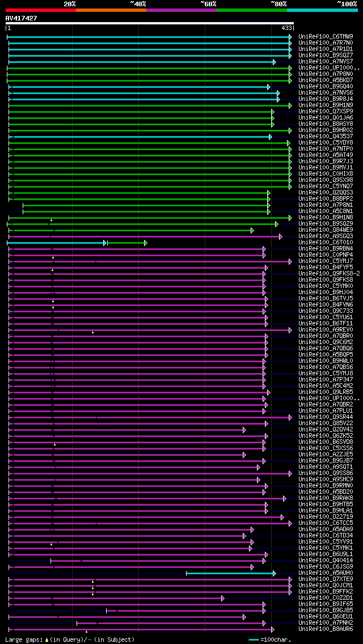Select the UniRef100_B9HWL0 label

(x=326, y=361)
